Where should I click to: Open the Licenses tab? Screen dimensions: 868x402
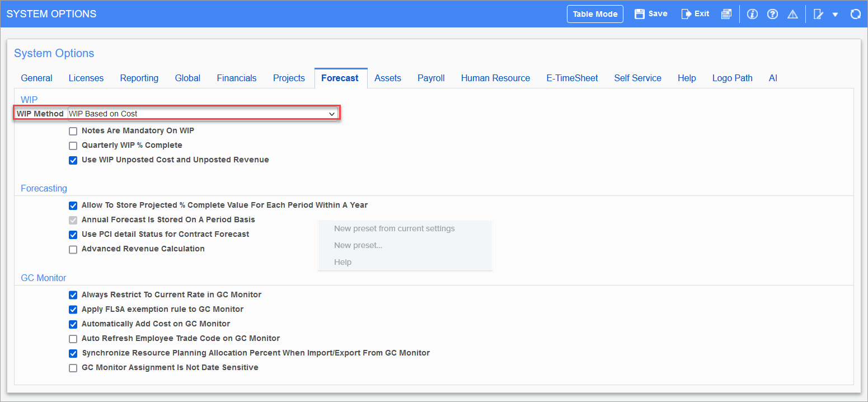[x=86, y=78]
